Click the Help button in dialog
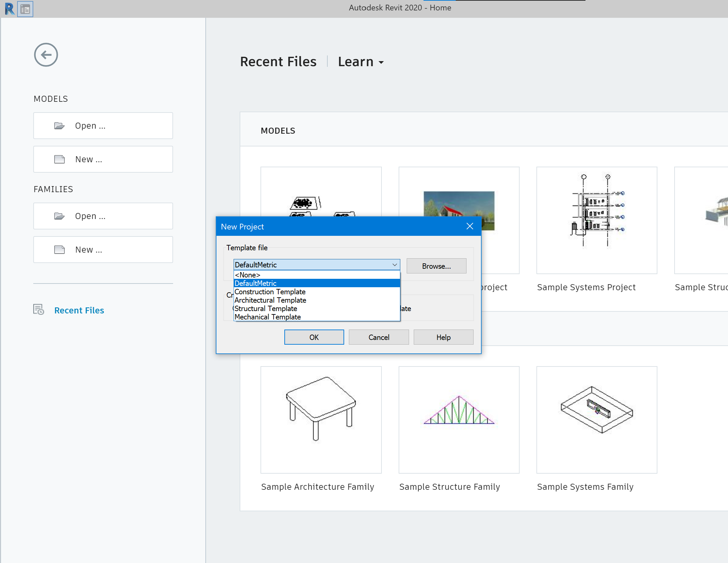 (x=443, y=337)
